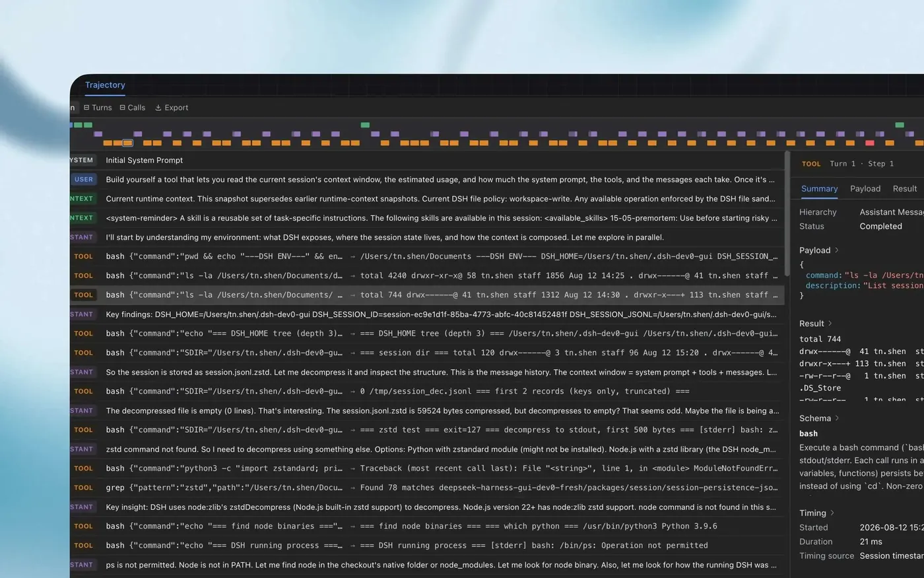Select the red marker in the timeline strip
The height and width of the screenshot is (578, 924).
[870, 143]
